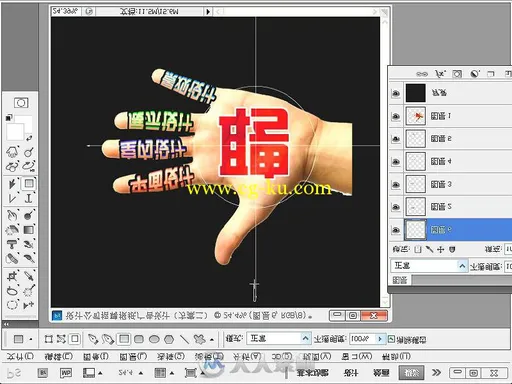
Task: Hide the 图层 4 layer eye icon
Action: pos(396,162)
